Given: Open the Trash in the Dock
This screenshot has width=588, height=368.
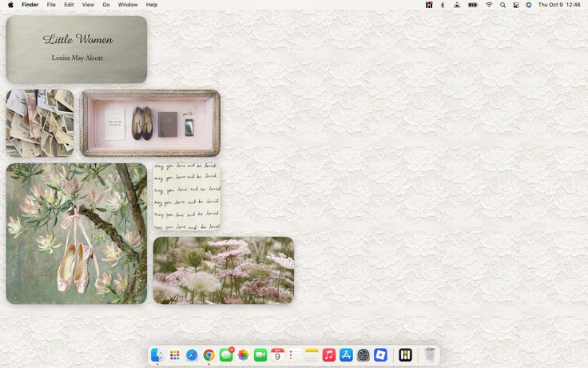Looking at the screenshot, I should [x=430, y=355].
